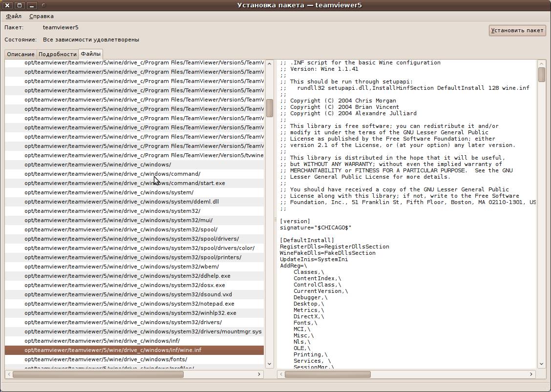The height and width of the screenshot is (392, 551).
Task: Click file list scroll-left arrow
Action: coord(9,374)
